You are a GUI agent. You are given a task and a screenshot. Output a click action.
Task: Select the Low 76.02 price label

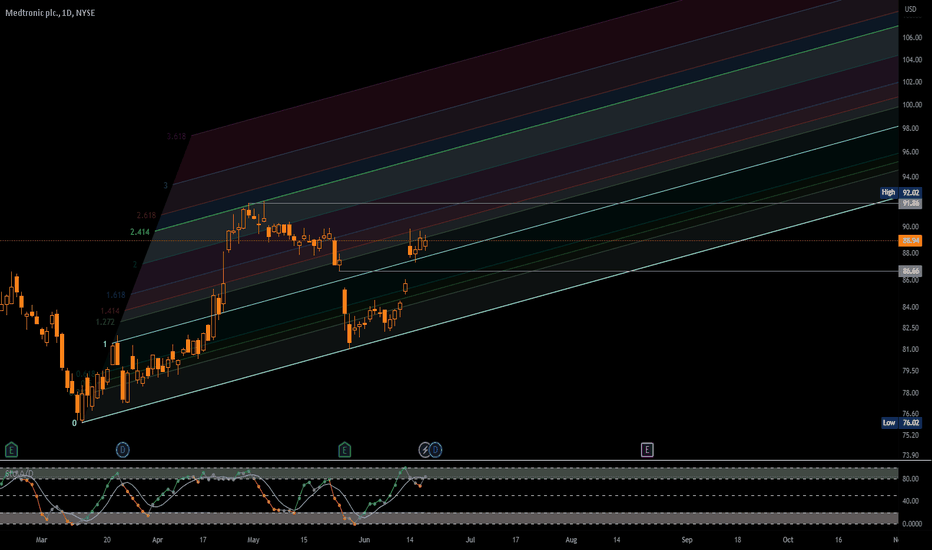[x=900, y=423]
